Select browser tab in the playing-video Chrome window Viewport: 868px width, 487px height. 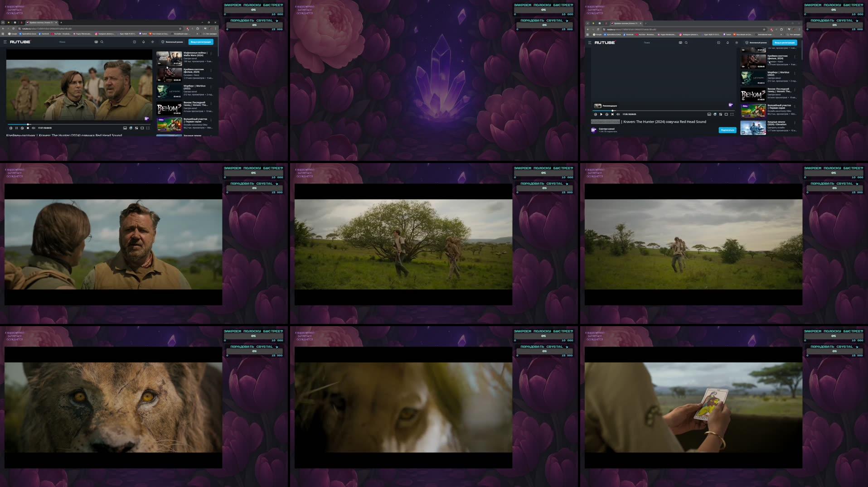pyautogui.click(x=41, y=22)
